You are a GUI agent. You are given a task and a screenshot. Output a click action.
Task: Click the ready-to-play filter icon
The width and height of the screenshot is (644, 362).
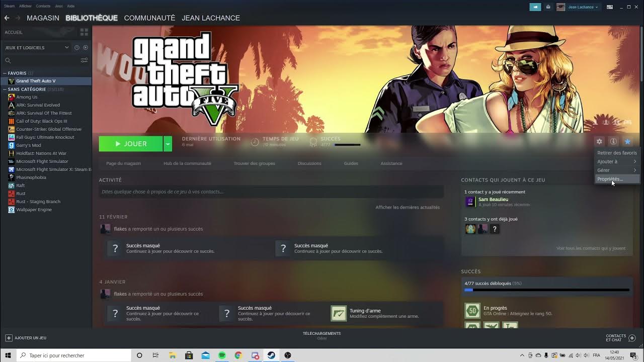(85, 48)
